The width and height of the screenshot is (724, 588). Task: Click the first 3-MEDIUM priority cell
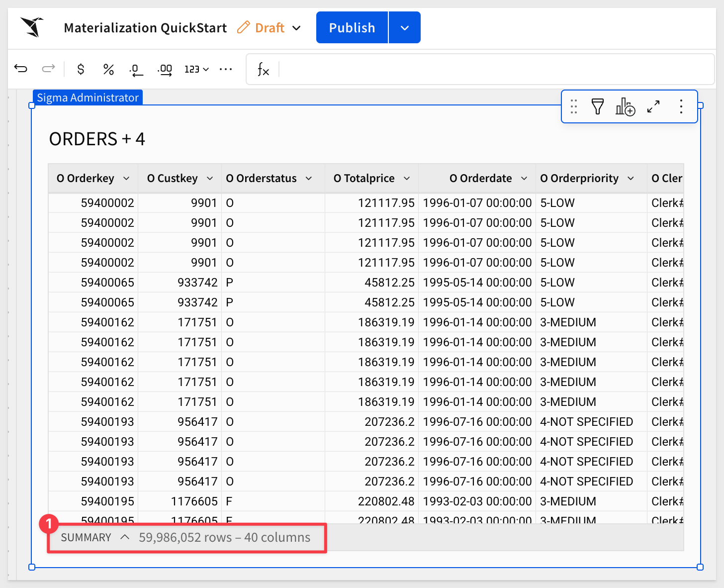591,322
